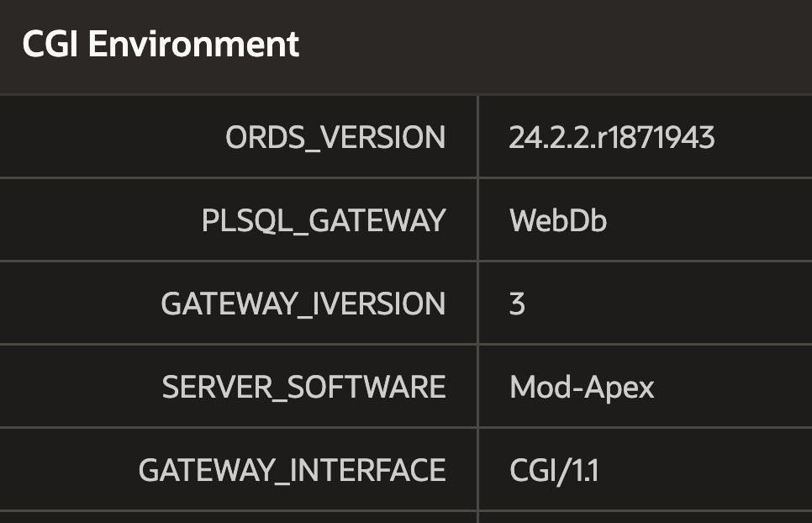Click the CGI/1.1 value cell
The width and height of the screenshot is (812, 523).
pos(646,470)
